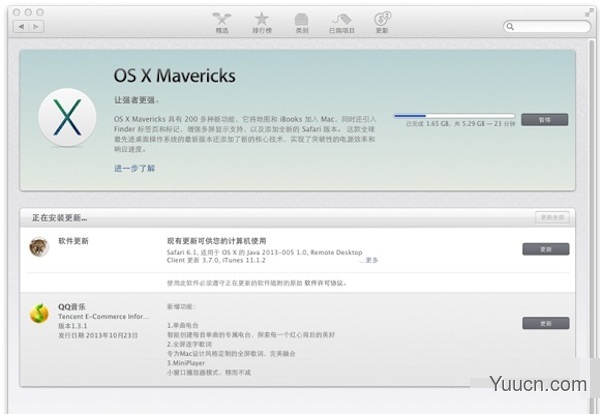Click the QQ音乐 app name
The height and width of the screenshot is (414, 600).
click(x=72, y=306)
